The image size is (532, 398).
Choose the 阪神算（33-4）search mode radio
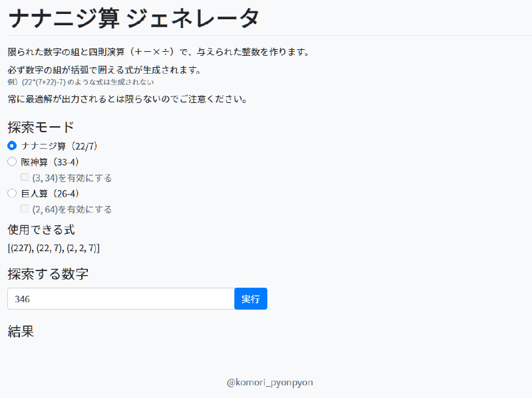click(12, 161)
